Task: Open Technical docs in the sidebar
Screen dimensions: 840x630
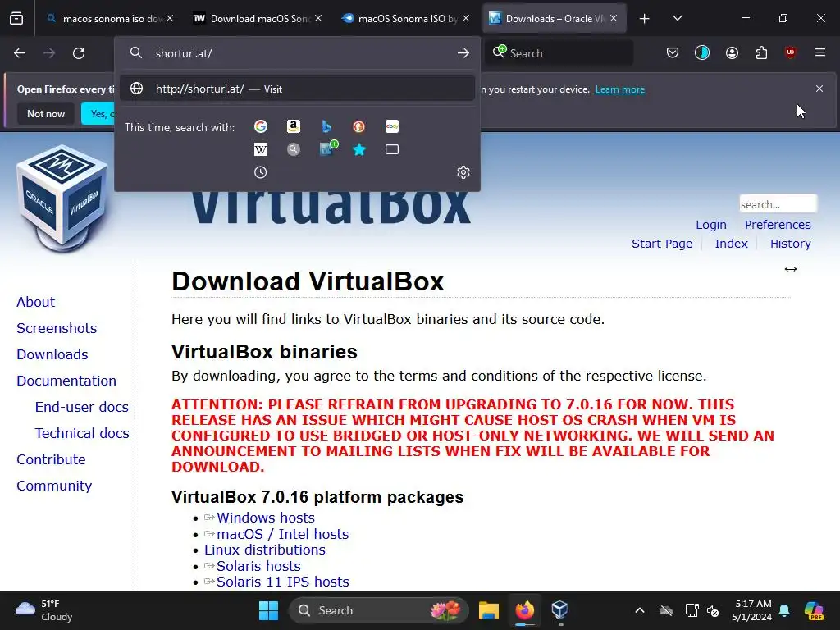Action: pyautogui.click(x=82, y=433)
